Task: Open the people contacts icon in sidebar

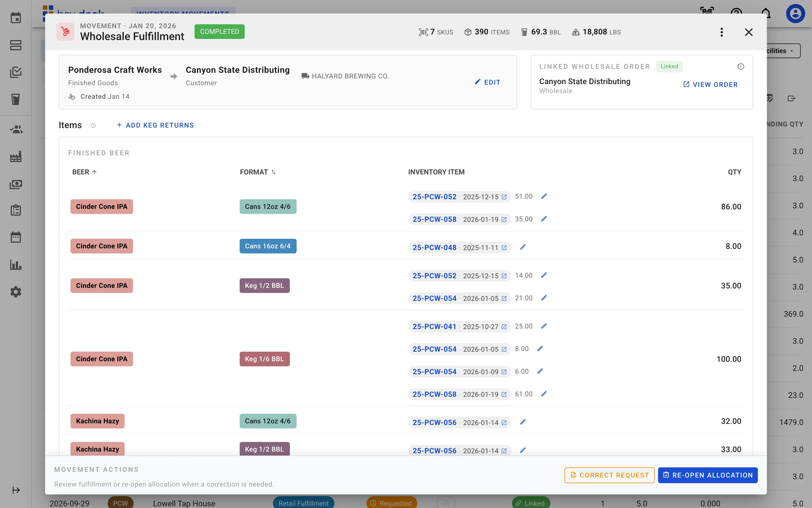Action: [16, 129]
